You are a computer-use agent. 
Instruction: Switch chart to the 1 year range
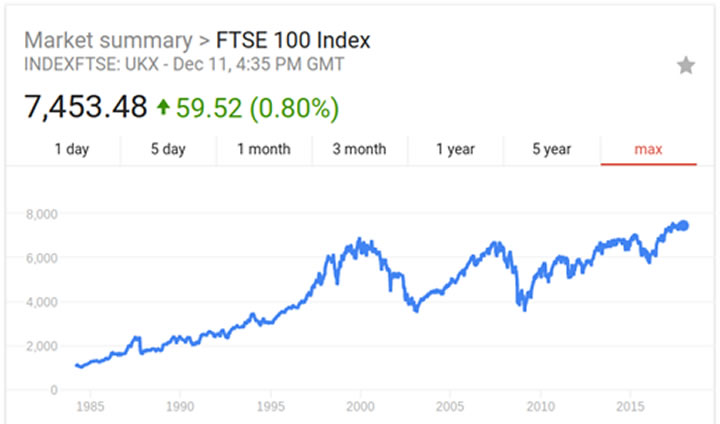click(455, 150)
